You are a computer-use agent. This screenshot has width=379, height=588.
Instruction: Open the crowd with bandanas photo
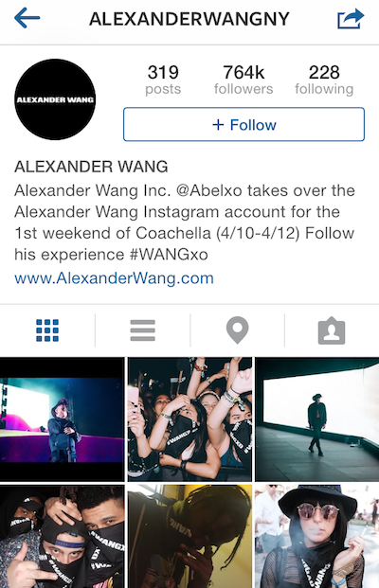coord(189,419)
